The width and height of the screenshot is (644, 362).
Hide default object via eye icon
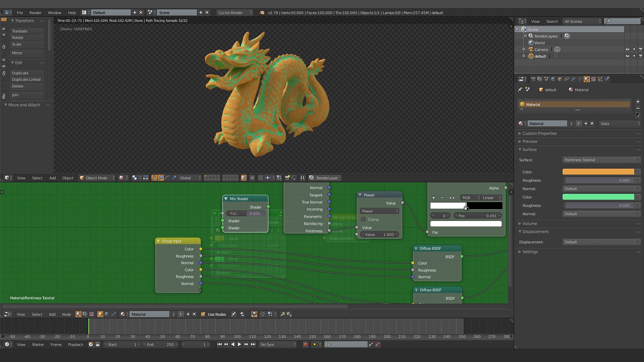pyautogui.click(x=627, y=56)
